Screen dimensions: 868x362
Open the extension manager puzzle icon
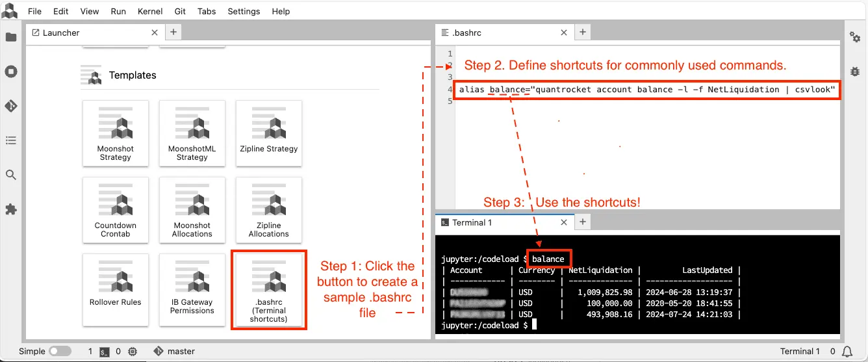click(11, 209)
